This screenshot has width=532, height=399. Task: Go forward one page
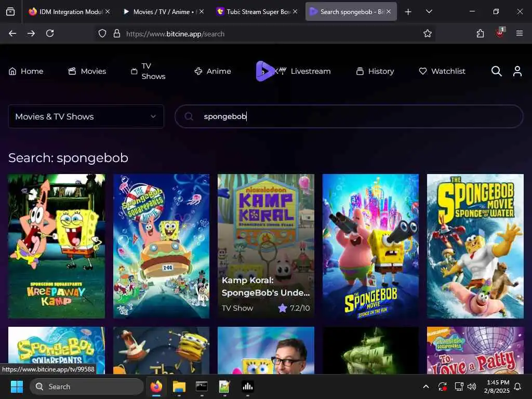[31, 33]
